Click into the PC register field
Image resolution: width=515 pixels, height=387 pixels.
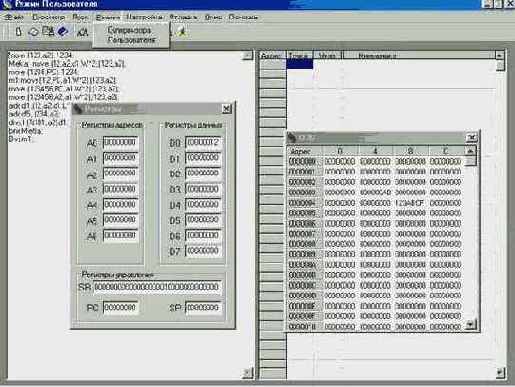tap(120, 307)
